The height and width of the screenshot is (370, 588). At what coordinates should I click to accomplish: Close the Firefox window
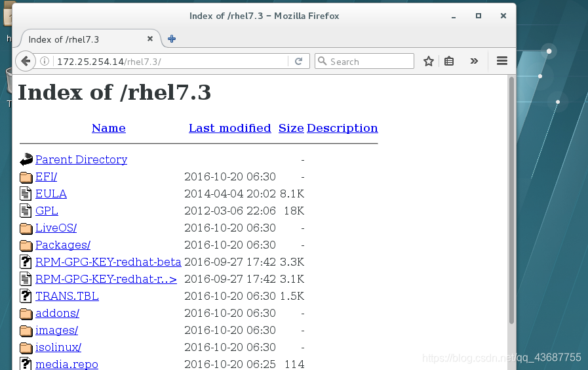pyautogui.click(x=503, y=16)
